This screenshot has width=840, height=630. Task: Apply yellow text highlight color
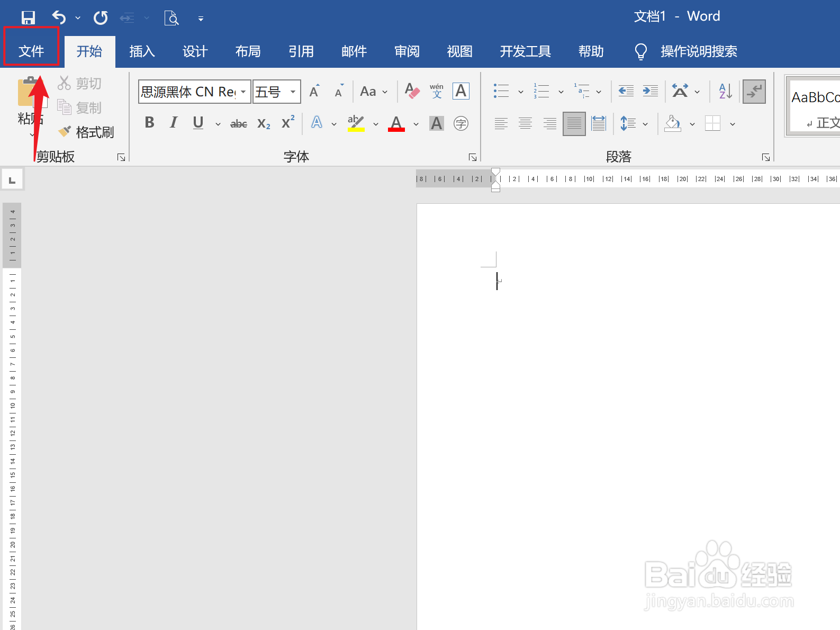[x=356, y=123]
